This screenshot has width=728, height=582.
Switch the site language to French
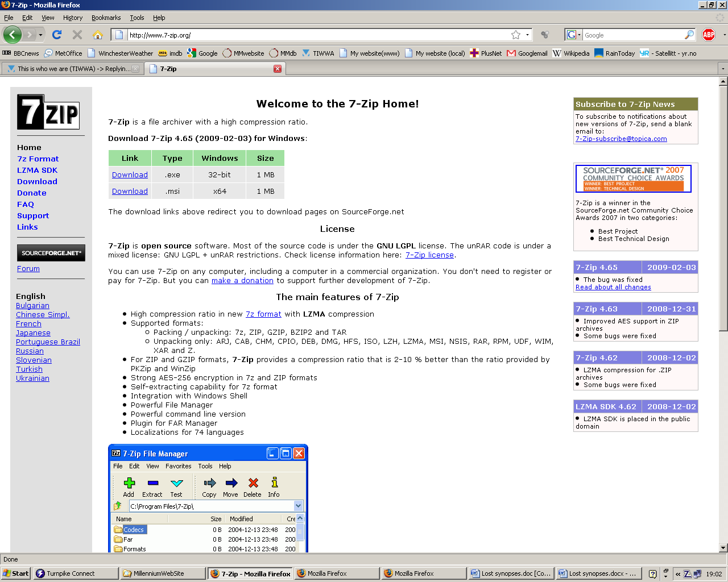pyautogui.click(x=28, y=324)
